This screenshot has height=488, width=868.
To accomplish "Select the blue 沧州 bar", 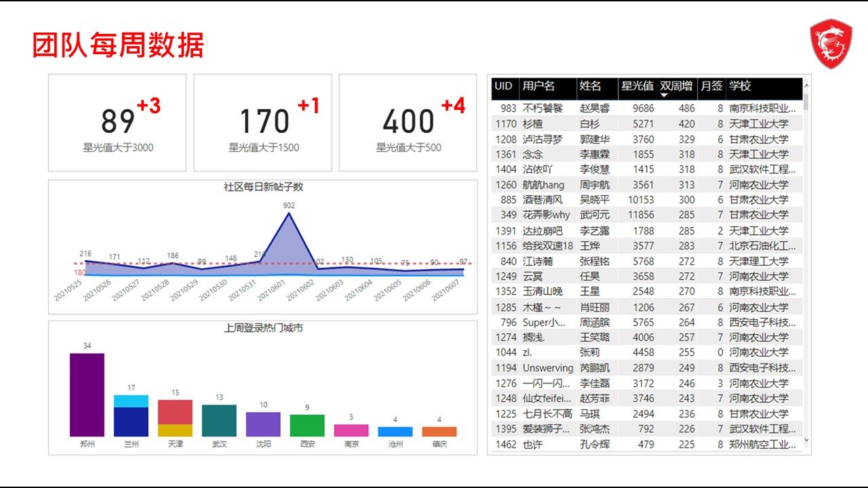I will click(395, 432).
